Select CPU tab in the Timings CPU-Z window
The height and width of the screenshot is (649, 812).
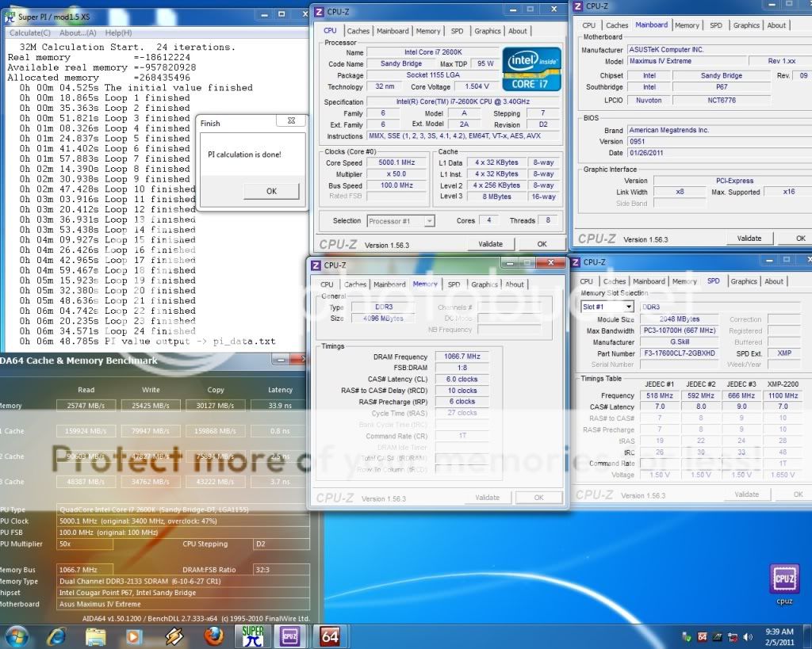(x=327, y=284)
